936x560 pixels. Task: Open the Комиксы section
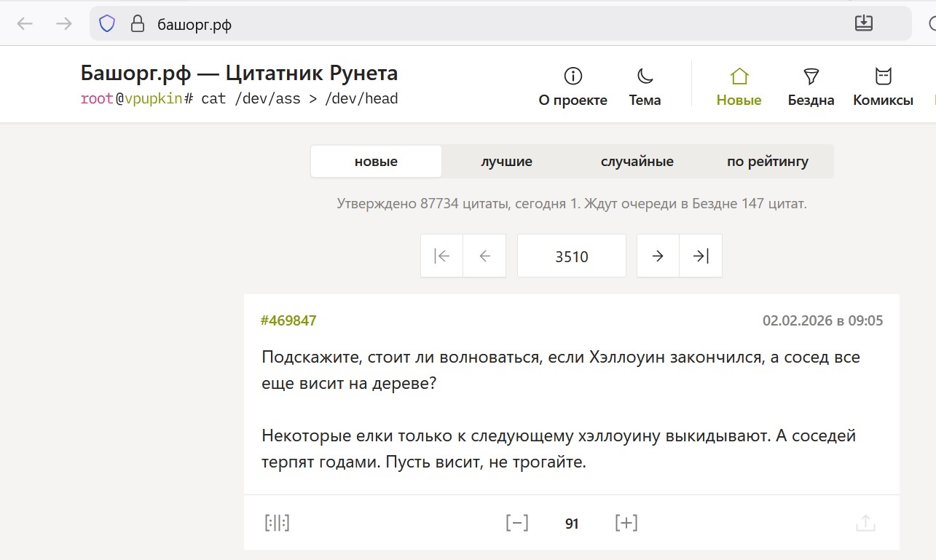883,87
